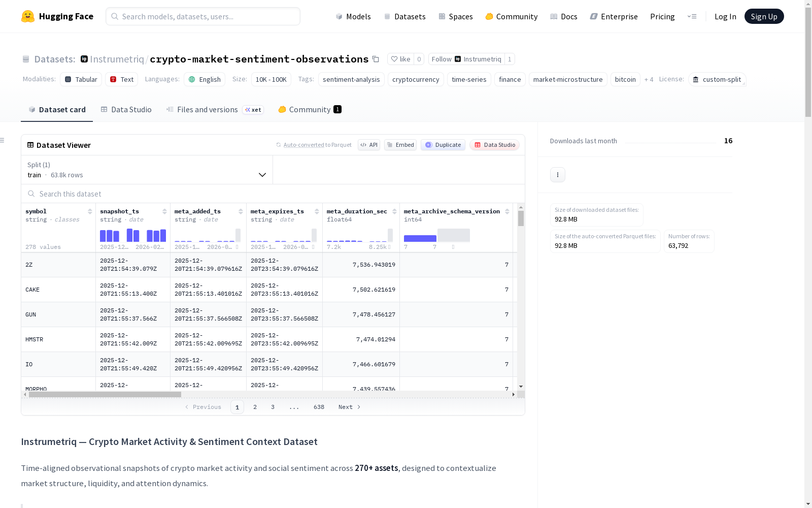Click the sentiment-analysis tag

coord(351,79)
